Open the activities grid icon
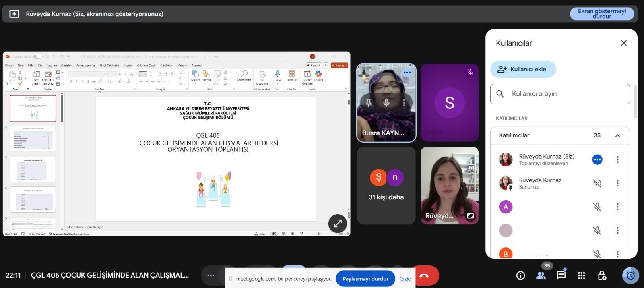The height and width of the screenshot is (288, 644). point(581,276)
